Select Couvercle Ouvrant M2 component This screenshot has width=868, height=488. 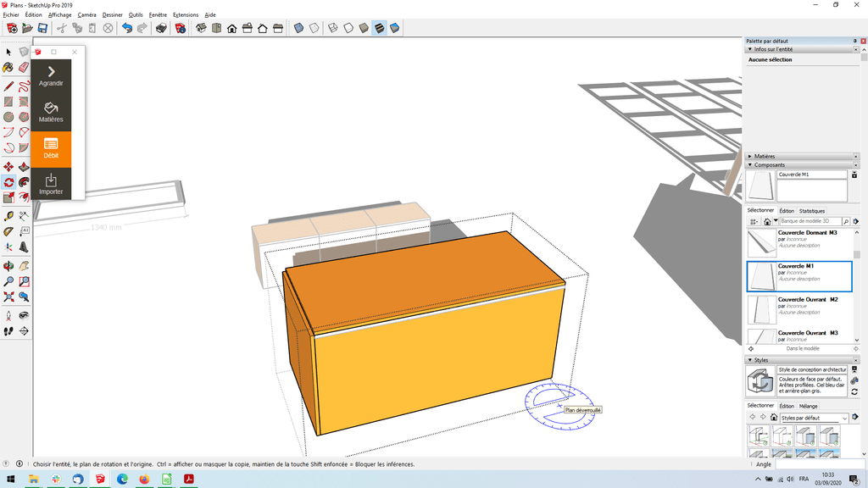[x=799, y=310]
